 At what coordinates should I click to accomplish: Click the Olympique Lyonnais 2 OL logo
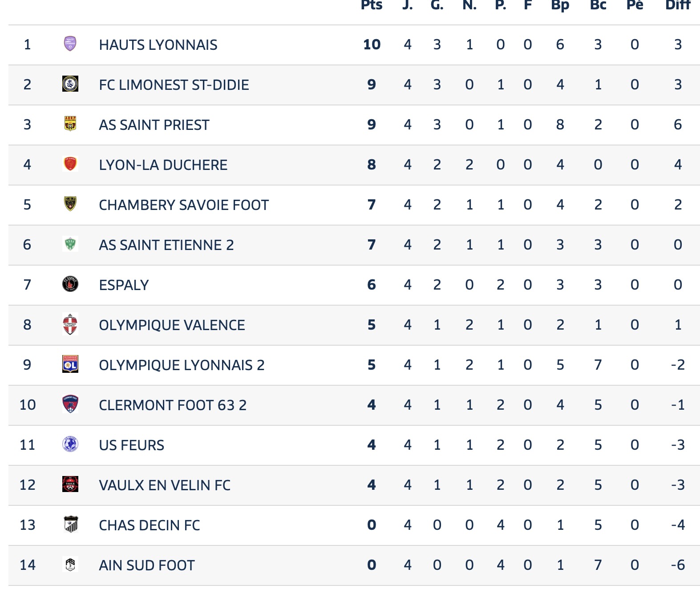pyautogui.click(x=70, y=364)
